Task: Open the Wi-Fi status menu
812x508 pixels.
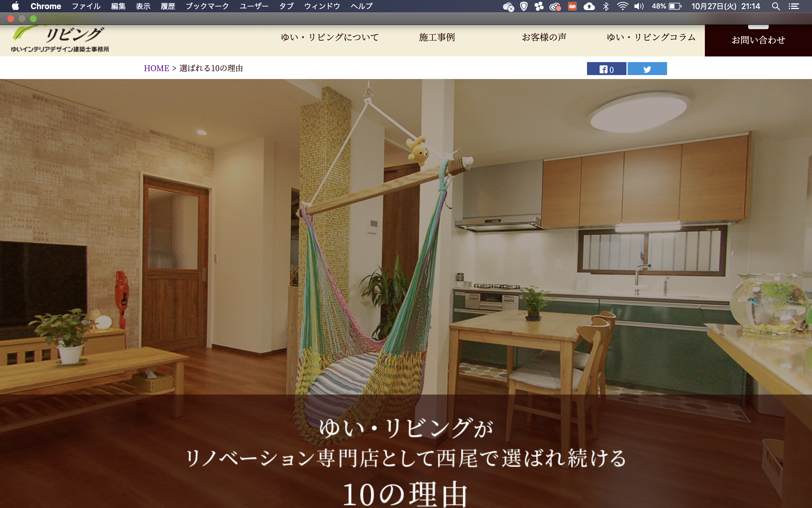Action: (623, 6)
